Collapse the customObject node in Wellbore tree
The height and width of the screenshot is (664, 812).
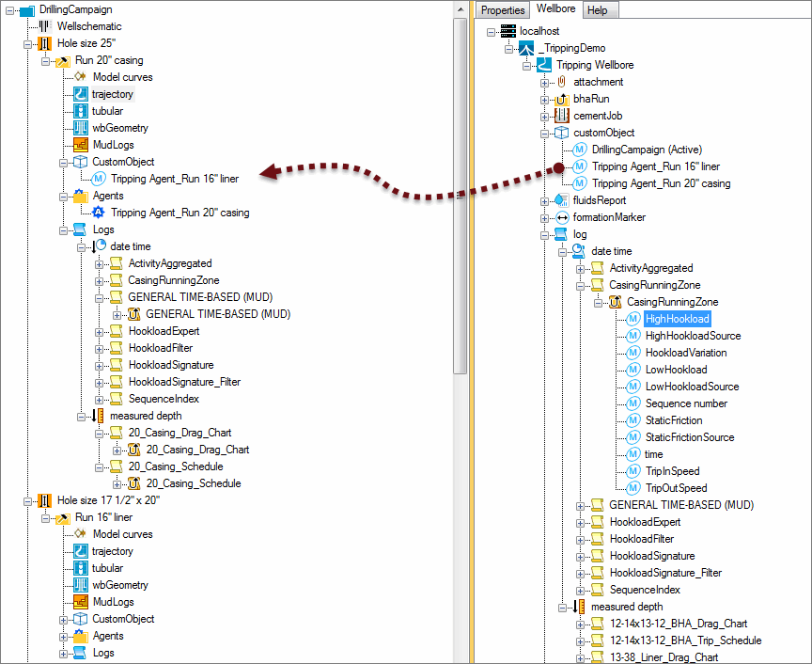coord(544,134)
